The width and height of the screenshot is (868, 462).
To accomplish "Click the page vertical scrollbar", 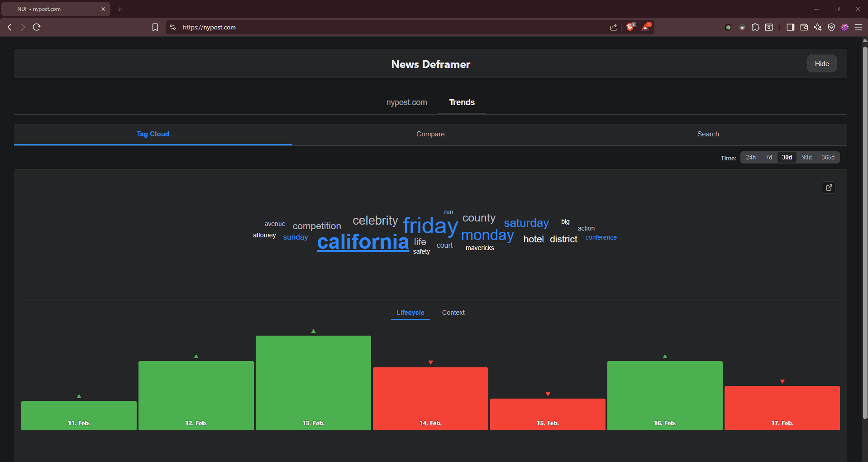I will coord(865,226).
